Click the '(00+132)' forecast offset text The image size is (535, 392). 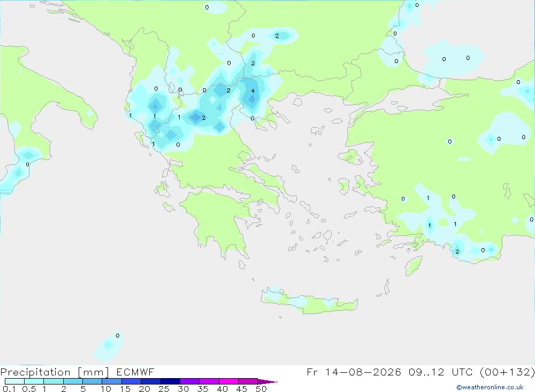507,372
